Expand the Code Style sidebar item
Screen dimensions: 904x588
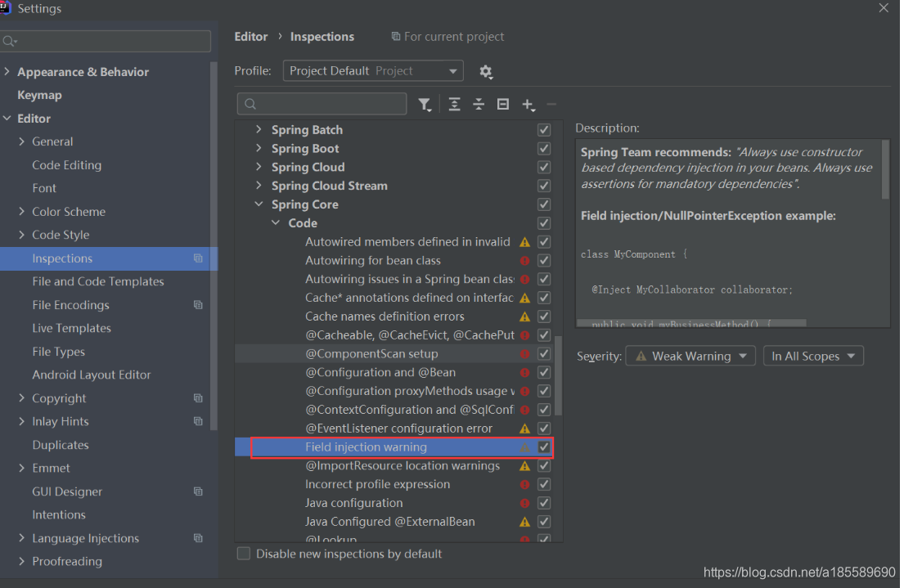(22, 235)
